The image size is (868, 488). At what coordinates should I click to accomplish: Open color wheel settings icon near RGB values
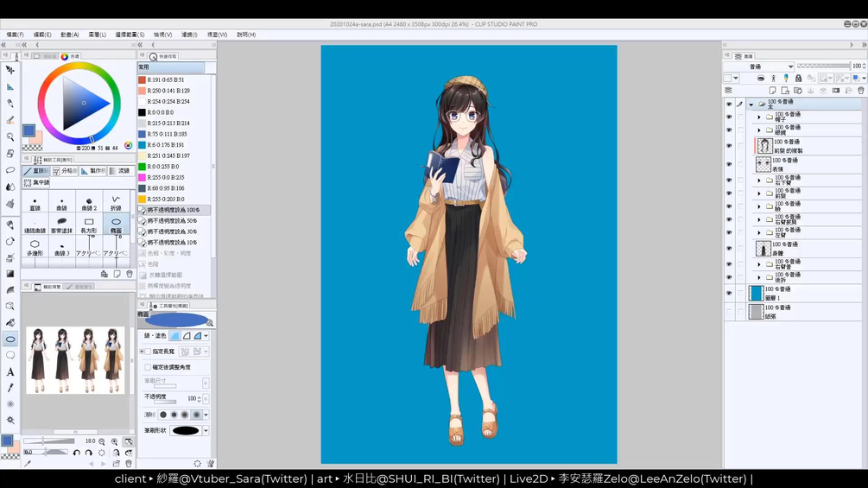(x=129, y=145)
